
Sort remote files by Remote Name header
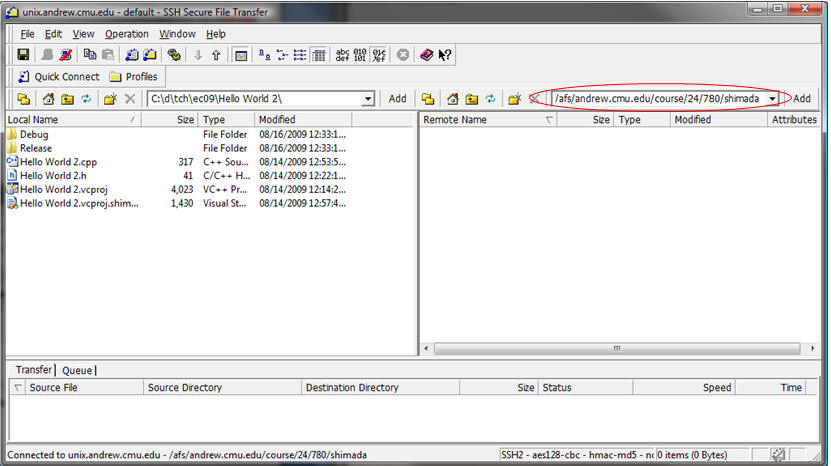click(x=488, y=120)
